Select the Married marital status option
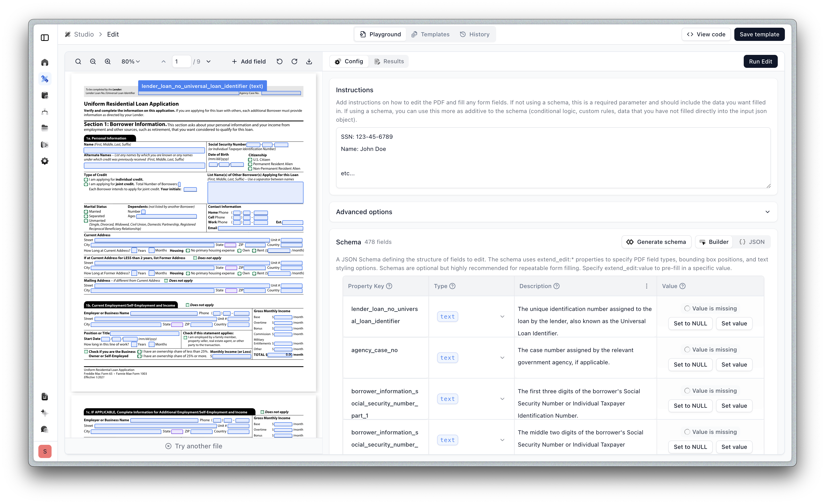This screenshot has height=504, width=825. [86, 212]
